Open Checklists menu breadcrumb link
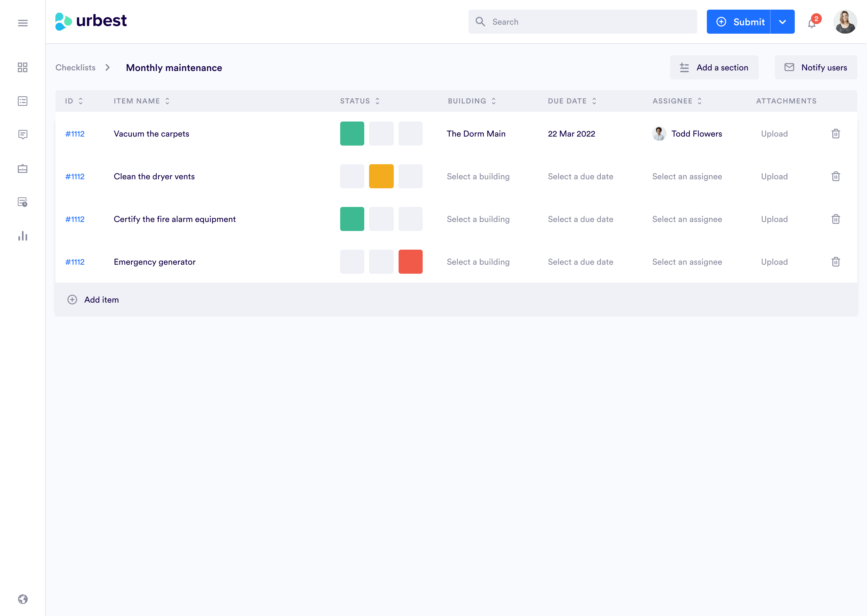 coord(75,67)
